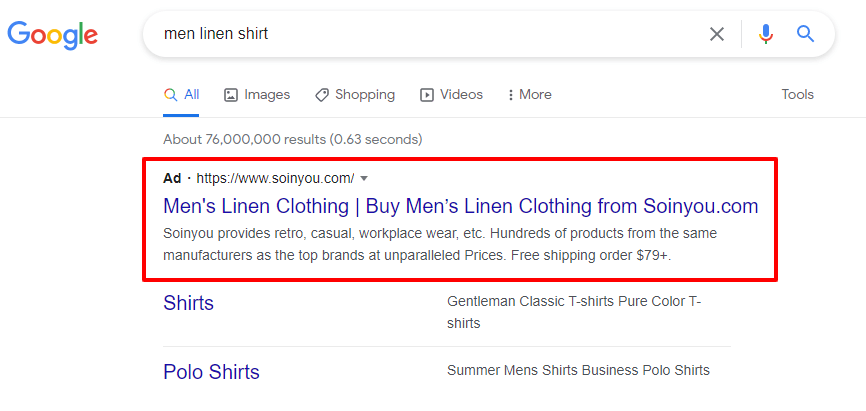Open the More search categories menu
866x411 pixels.
pos(530,95)
